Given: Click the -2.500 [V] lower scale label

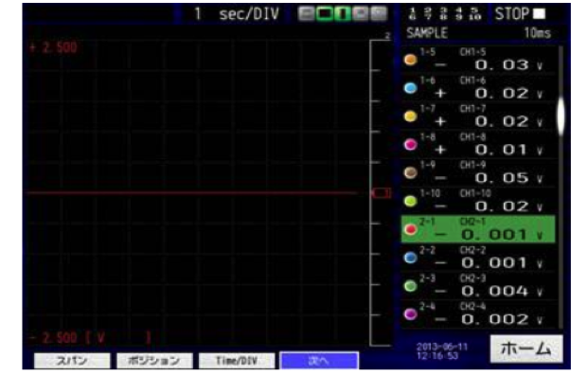Looking at the screenshot, I should 90,338.
